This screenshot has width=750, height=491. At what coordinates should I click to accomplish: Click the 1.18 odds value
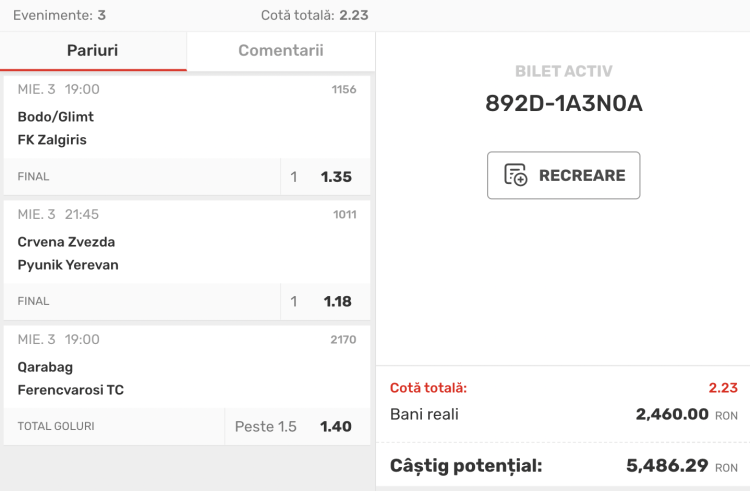pos(336,301)
